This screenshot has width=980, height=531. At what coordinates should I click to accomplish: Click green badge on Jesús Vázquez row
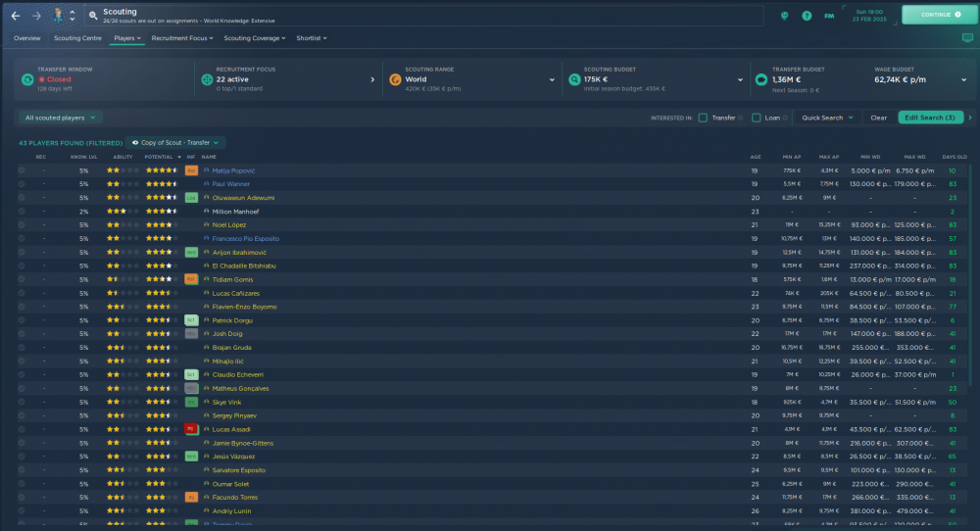pos(191,456)
